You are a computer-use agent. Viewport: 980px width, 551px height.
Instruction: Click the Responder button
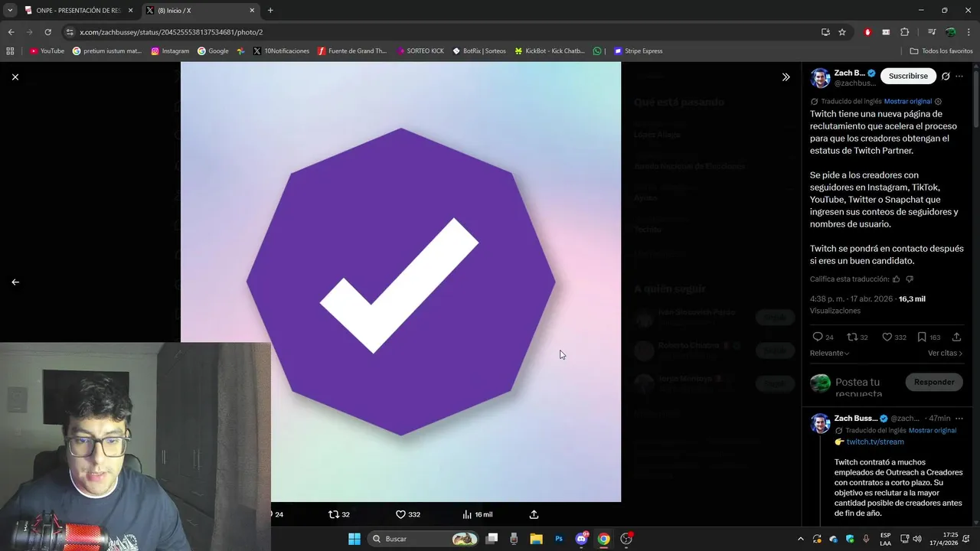[x=934, y=382]
